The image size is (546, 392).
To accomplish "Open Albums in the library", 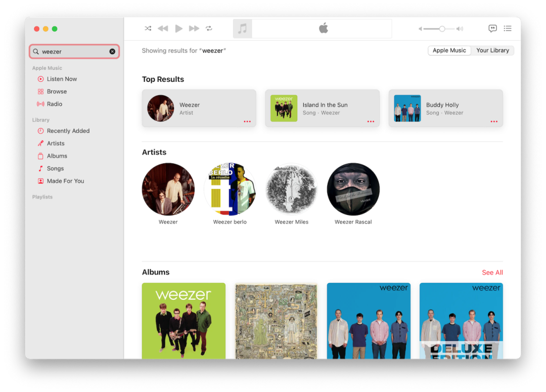I will click(57, 156).
